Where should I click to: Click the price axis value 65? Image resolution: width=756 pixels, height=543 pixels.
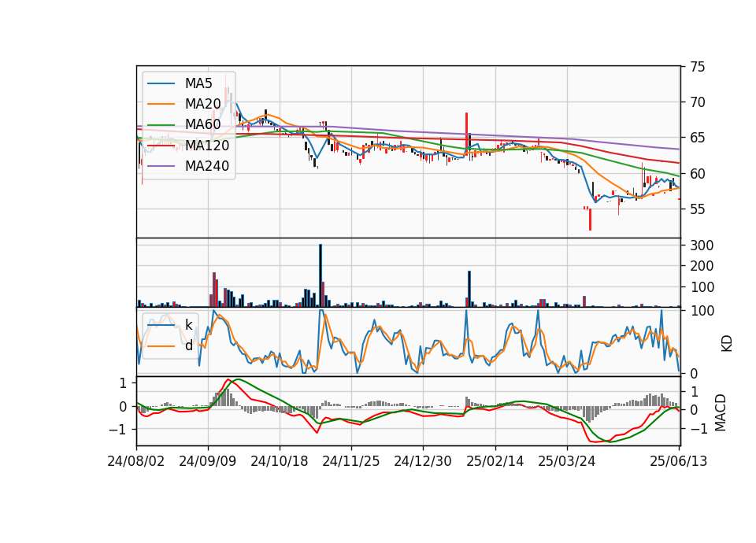coord(697,138)
